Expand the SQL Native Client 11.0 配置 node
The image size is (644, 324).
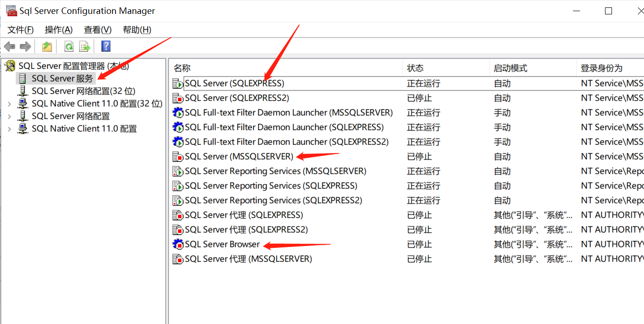pyautogui.click(x=10, y=129)
